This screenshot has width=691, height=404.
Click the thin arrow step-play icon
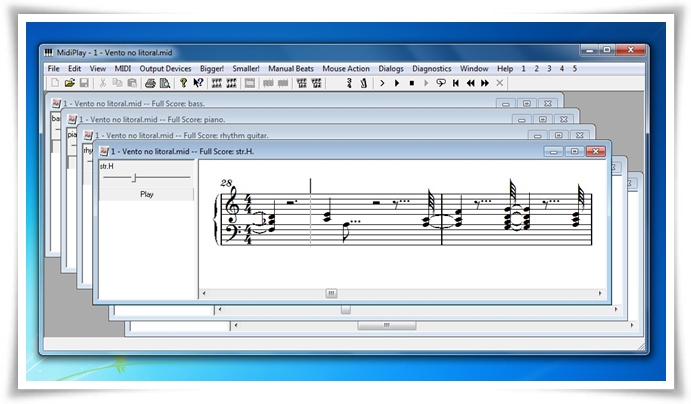tap(382, 83)
